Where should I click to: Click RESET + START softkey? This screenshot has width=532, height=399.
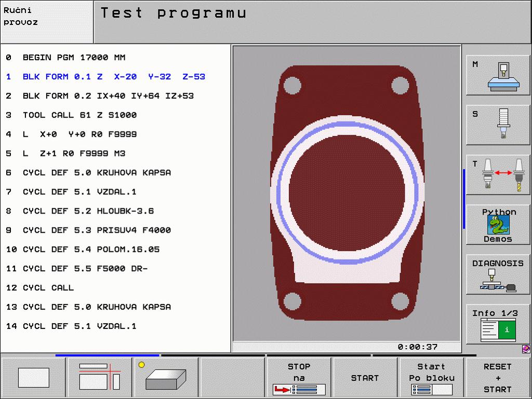pyautogui.click(x=498, y=378)
